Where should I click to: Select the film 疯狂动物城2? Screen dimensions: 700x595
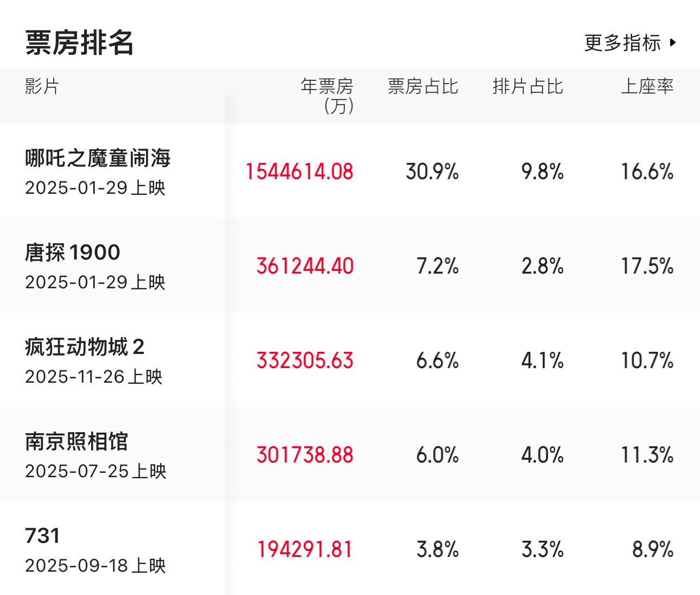tap(85, 347)
